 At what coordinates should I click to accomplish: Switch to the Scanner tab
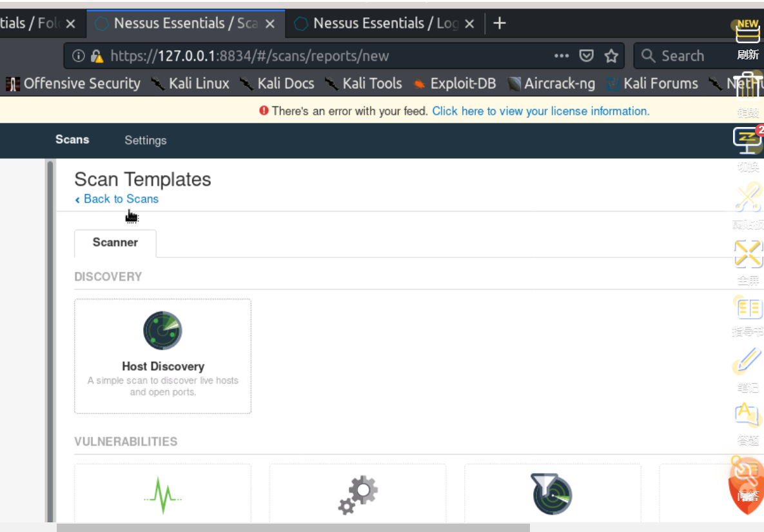pyautogui.click(x=115, y=242)
